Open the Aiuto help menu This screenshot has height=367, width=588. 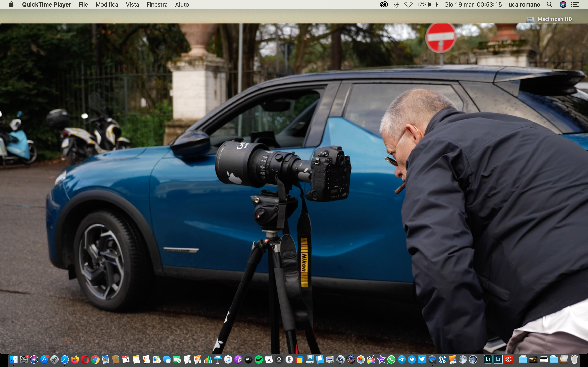(x=182, y=5)
